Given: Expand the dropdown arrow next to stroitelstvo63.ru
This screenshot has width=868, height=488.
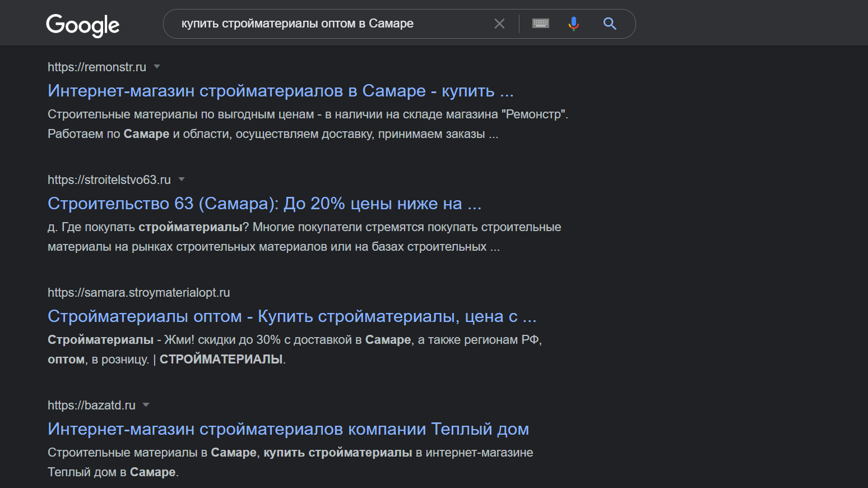Looking at the screenshot, I should point(182,179).
